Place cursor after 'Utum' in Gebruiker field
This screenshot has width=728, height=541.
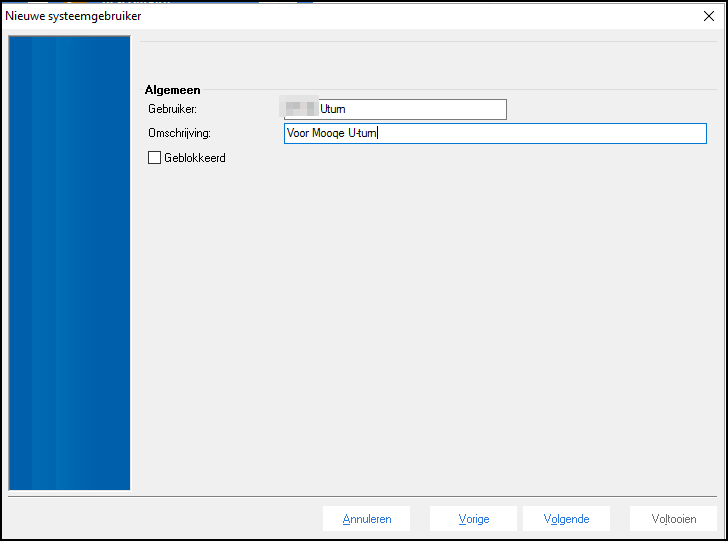pos(347,109)
